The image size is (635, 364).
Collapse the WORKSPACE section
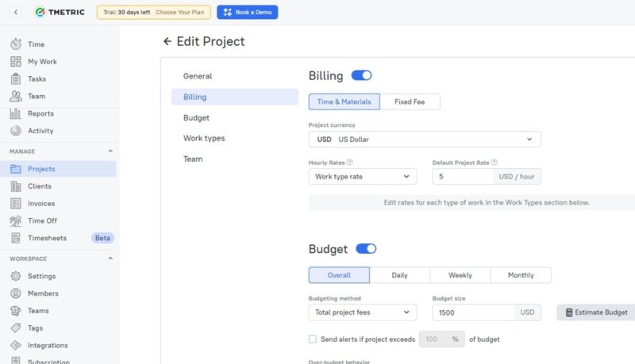pyautogui.click(x=110, y=258)
